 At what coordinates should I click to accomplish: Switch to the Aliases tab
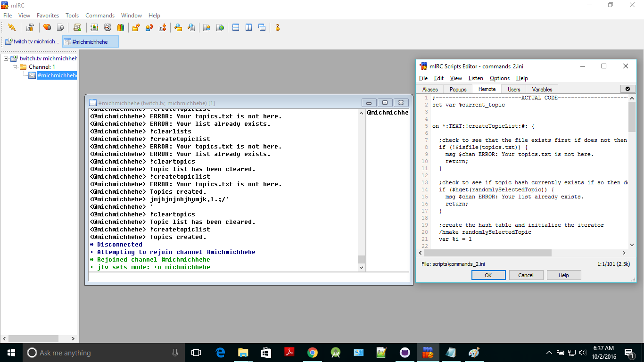[x=429, y=89]
